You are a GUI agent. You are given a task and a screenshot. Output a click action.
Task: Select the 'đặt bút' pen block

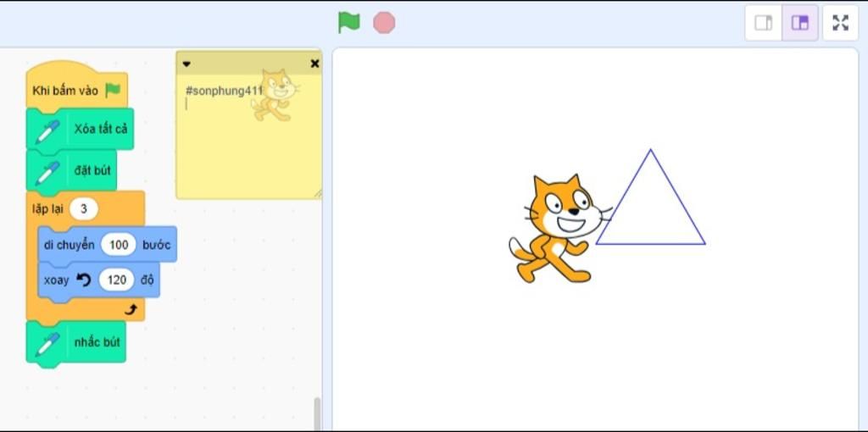72,170
